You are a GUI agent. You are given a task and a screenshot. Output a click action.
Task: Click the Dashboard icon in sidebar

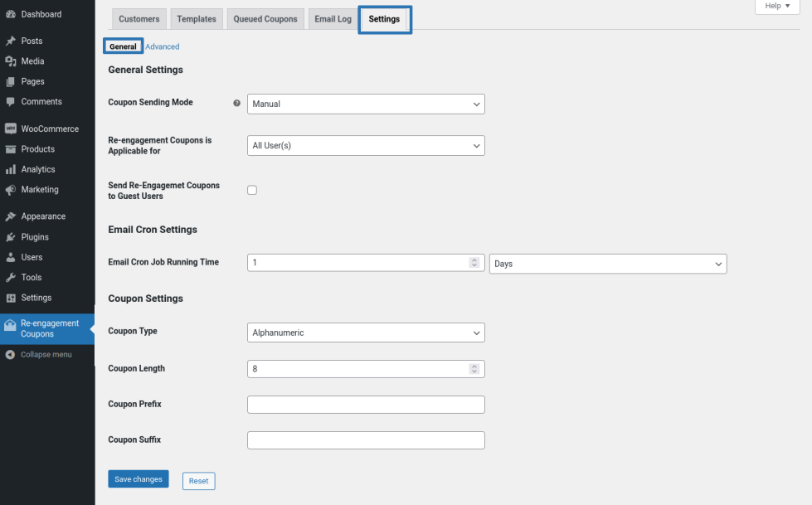coord(11,14)
